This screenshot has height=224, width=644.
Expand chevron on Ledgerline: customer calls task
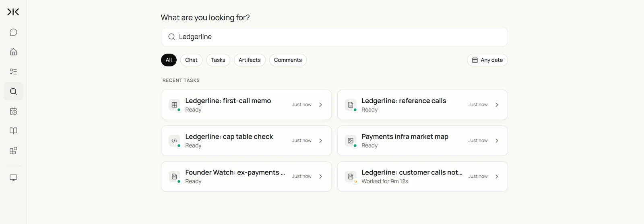point(497,176)
